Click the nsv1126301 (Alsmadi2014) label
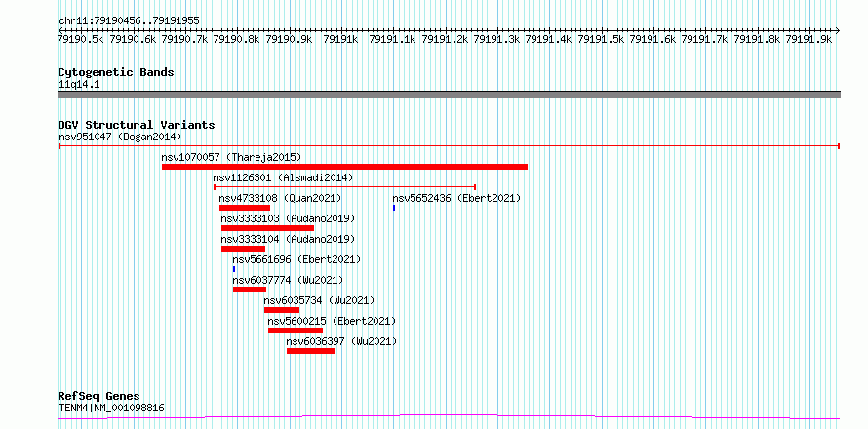868x429 pixels. (283, 177)
